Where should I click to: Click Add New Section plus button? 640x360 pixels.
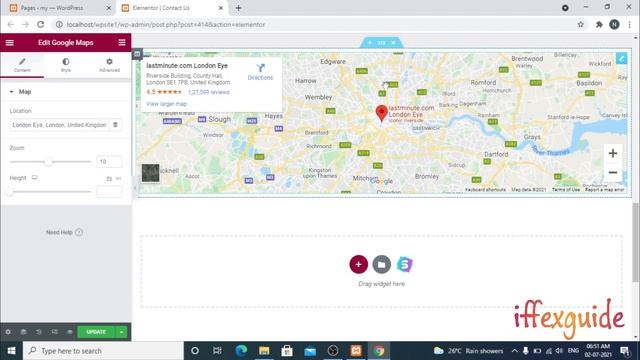[358, 264]
